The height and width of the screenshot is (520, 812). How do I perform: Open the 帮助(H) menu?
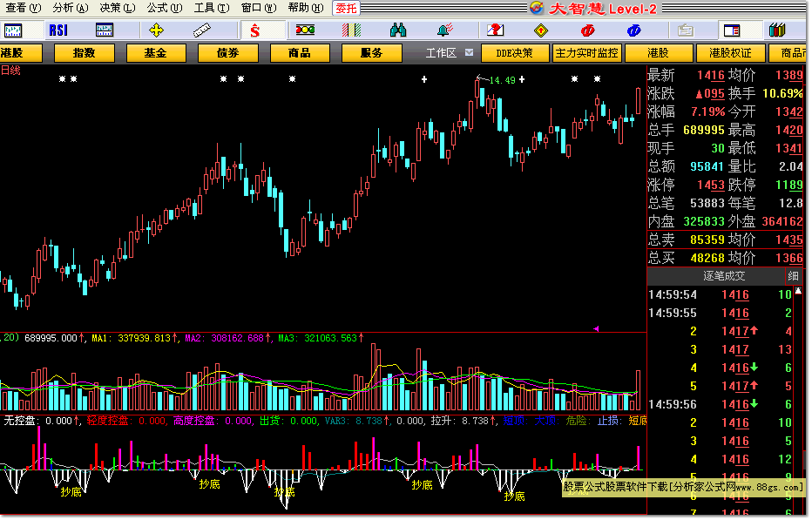coord(306,8)
